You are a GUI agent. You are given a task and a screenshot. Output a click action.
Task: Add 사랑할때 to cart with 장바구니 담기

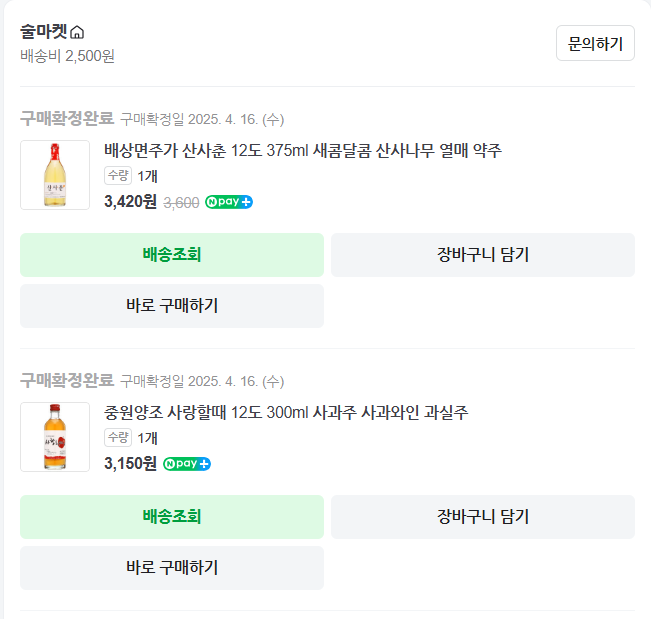point(483,517)
